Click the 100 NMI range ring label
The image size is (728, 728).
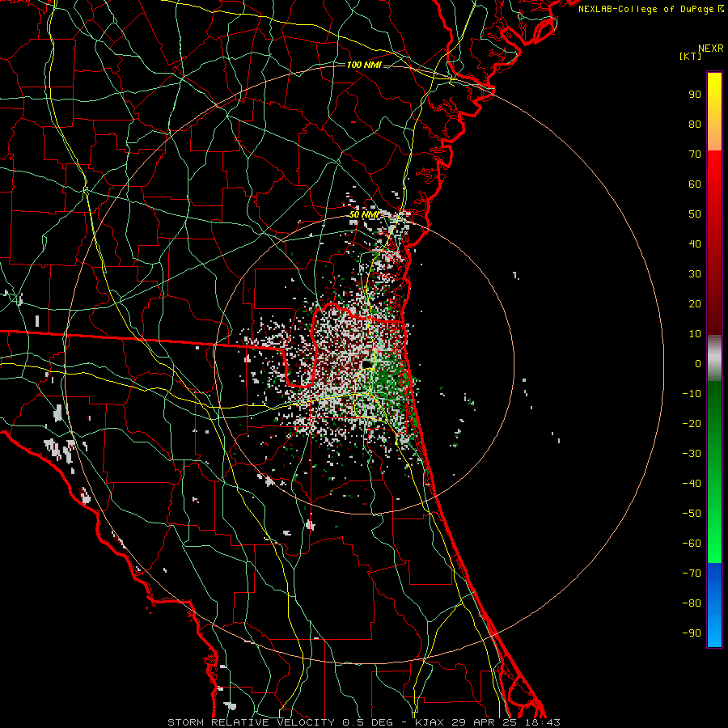pyautogui.click(x=364, y=65)
